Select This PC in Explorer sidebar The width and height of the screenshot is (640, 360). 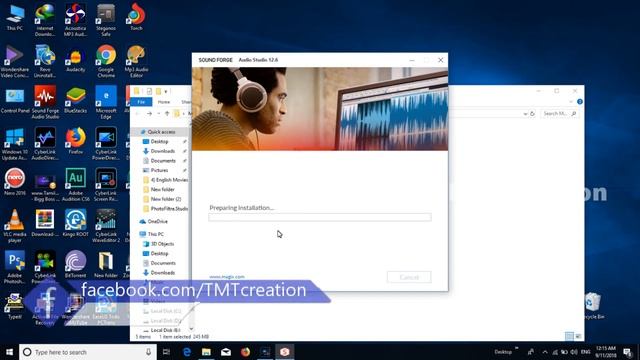156,234
